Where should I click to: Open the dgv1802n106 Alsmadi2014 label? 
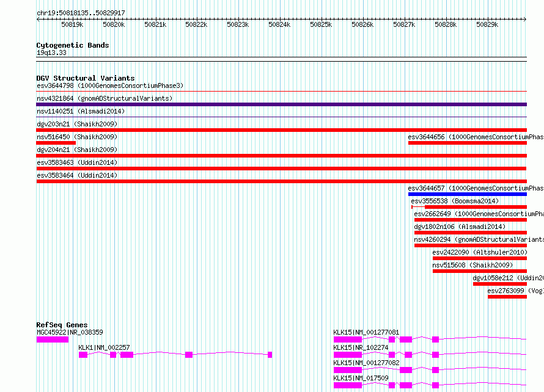click(460, 227)
